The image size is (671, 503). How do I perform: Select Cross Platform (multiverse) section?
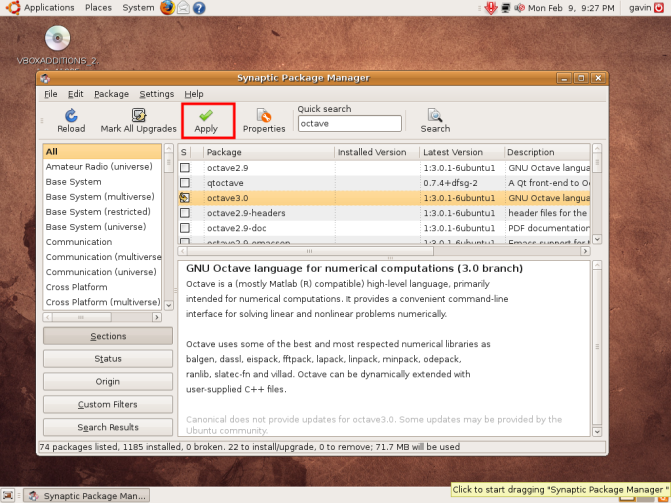[102, 302]
